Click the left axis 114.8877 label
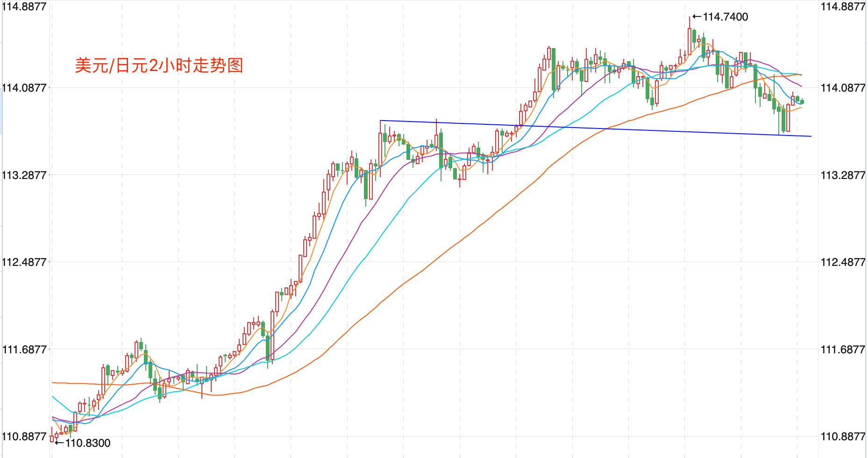This screenshot has width=868, height=458. click(x=24, y=7)
